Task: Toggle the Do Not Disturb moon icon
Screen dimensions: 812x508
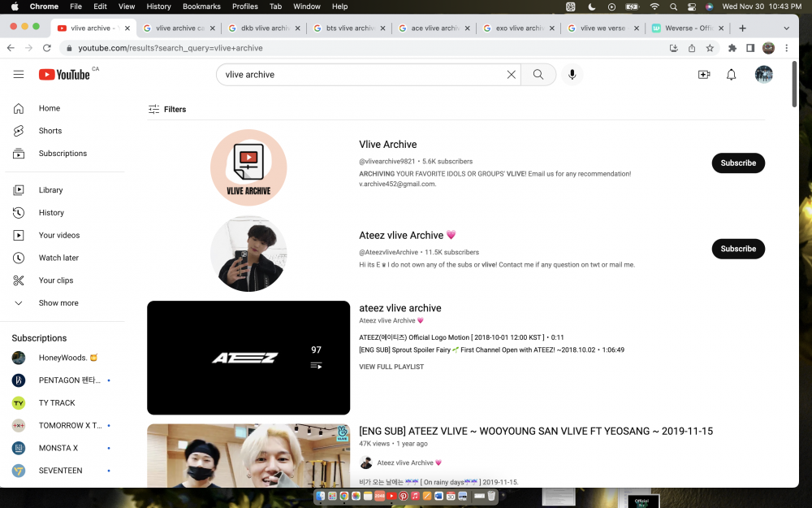Action: click(x=592, y=7)
